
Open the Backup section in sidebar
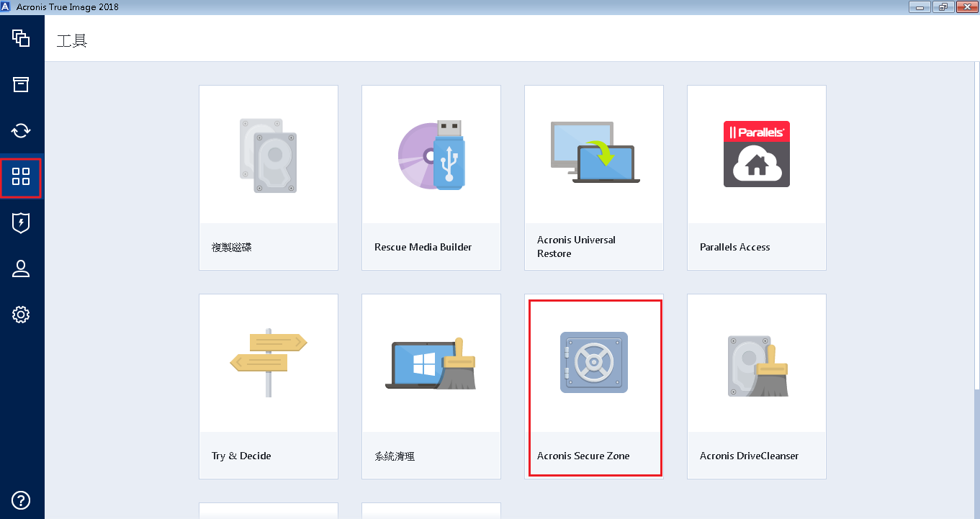(x=21, y=38)
